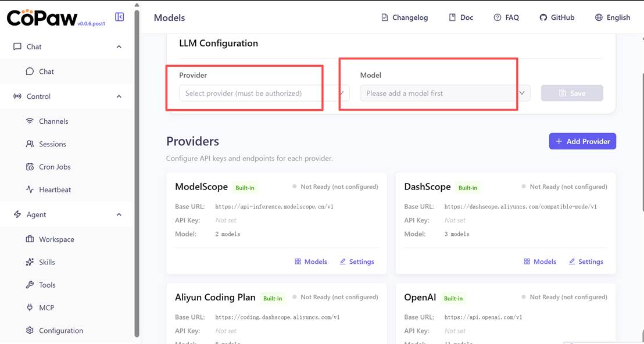This screenshot has width=644, height=344.
Task: Open the Provider dropdown
Action: tap(264, 93)
